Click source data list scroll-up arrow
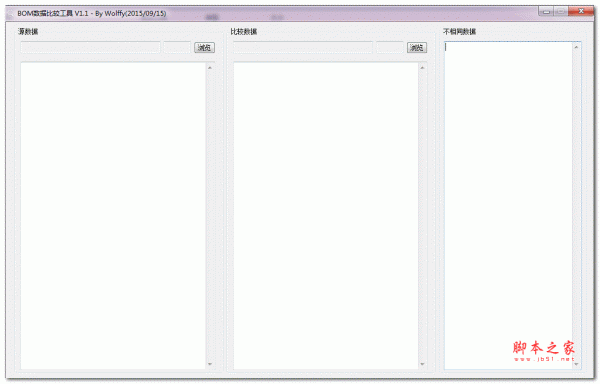 [x=210, y=68]
